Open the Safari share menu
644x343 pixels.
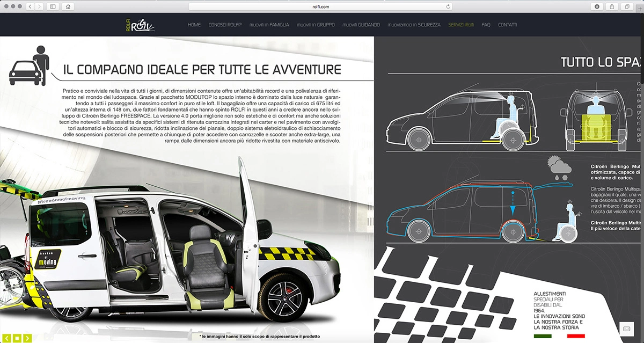pos(612,6)
